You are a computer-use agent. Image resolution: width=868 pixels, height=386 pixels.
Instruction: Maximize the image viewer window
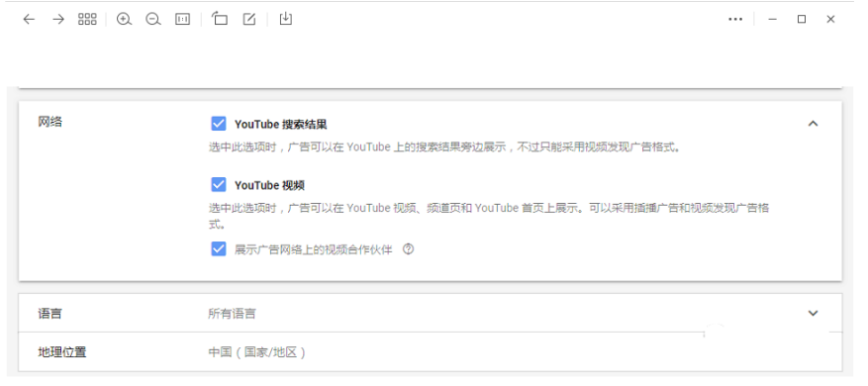[x=802, y=20]
